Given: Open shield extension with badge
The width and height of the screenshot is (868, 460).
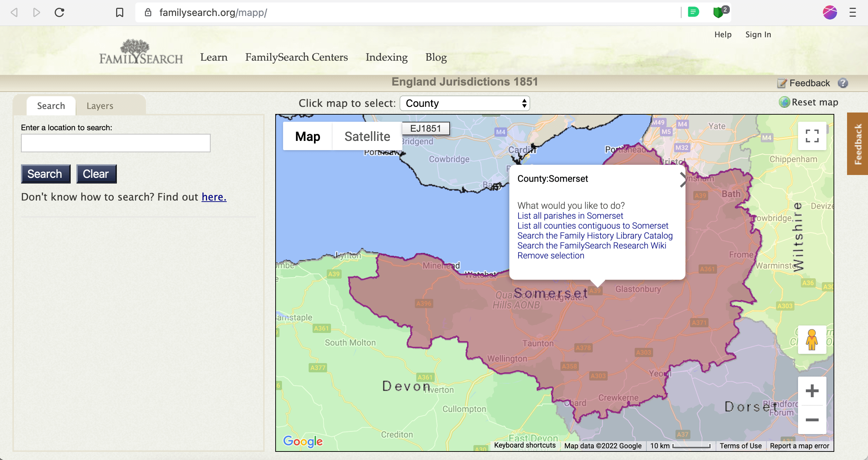Looking at the screenshot, I should point(720,12).
